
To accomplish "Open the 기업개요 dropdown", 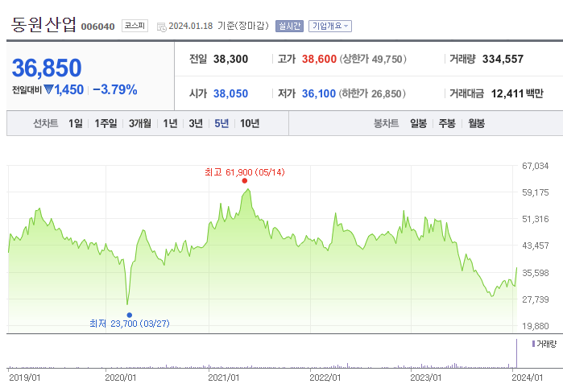I will pyautogui.click(x=330, y=27).
